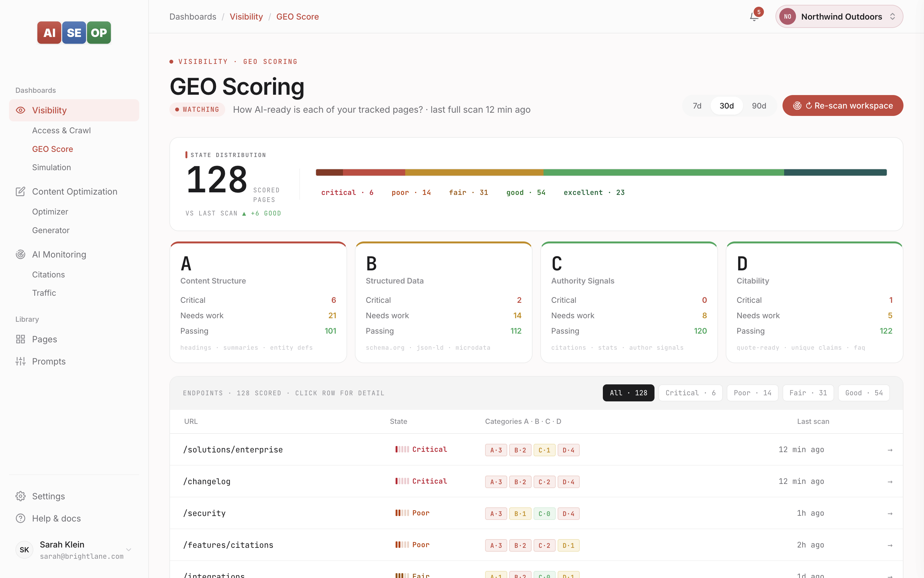The width and height of the screenshot is (924, 578).
Task: Click the D·1 chip on /features/citations row
Action: tap(568, 545)
